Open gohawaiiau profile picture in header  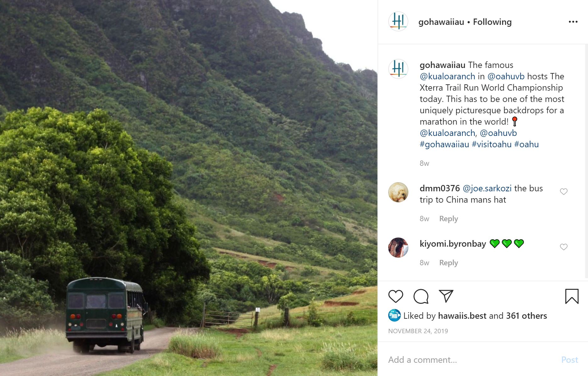398,21
